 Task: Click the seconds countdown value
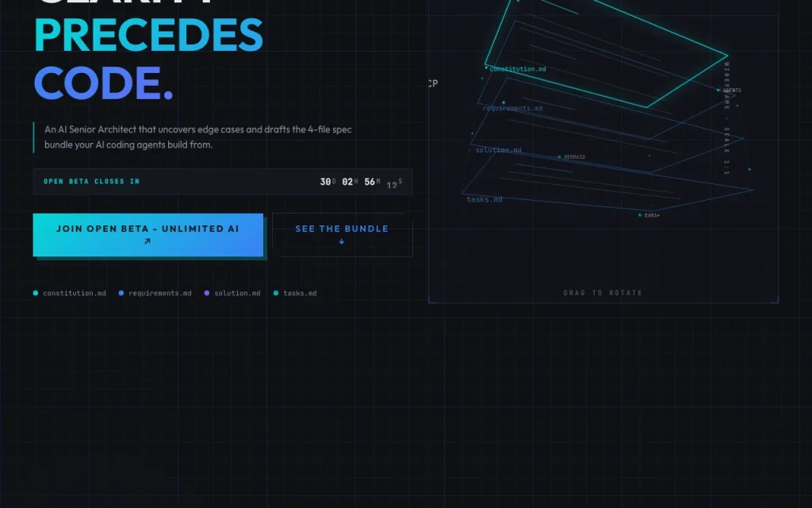tap(394, 183)
